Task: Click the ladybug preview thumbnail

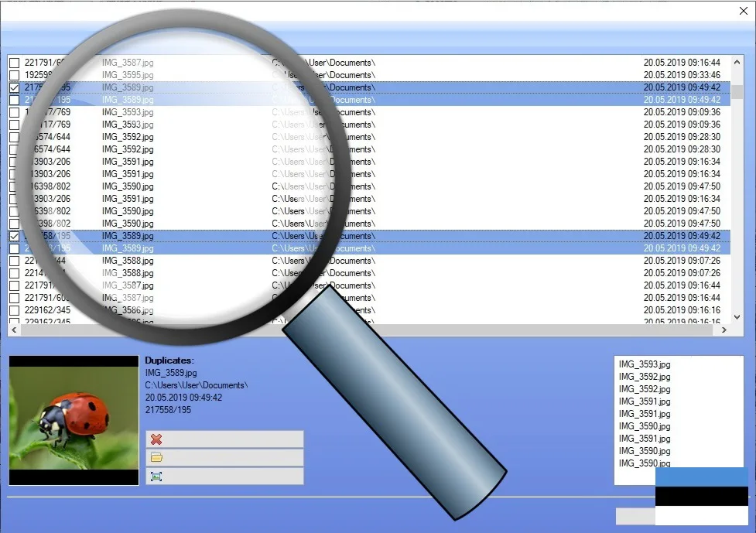Action: (74, 420)
